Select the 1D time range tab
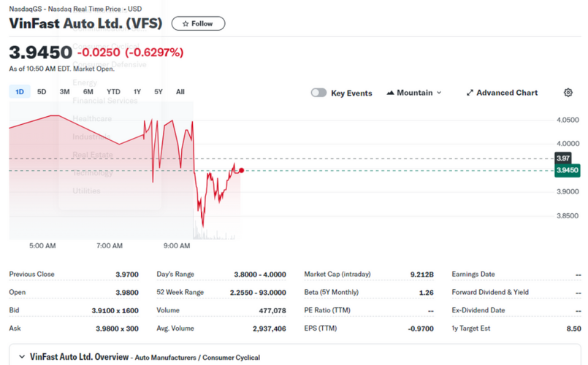This screenshot has width=588, height=365. pos(20,92)
